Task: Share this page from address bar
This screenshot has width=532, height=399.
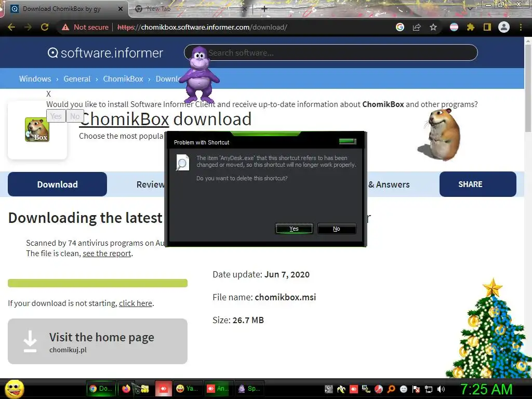Action: (x=417, y=27)
